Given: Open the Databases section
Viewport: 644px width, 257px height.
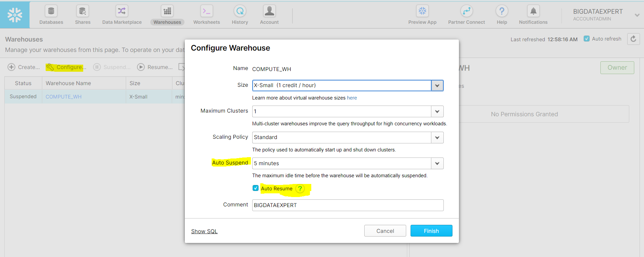Looking at the screenshot, I should tap(51, 15).
